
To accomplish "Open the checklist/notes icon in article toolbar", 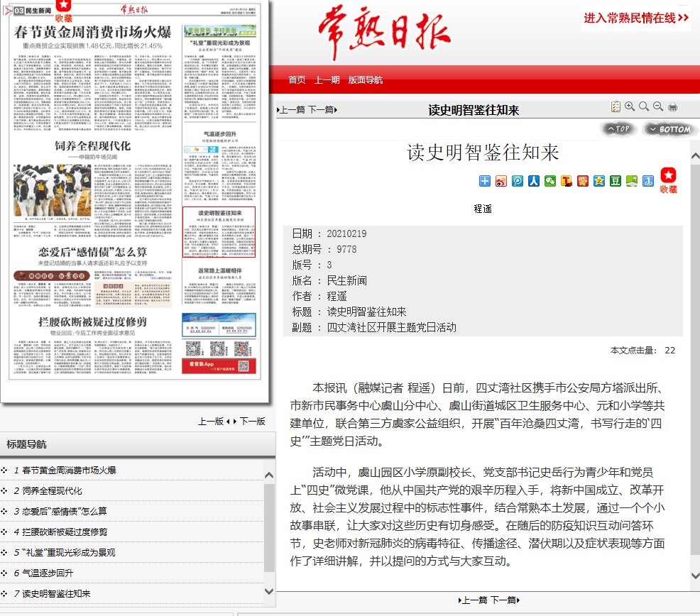I will (x=616, y=106).
